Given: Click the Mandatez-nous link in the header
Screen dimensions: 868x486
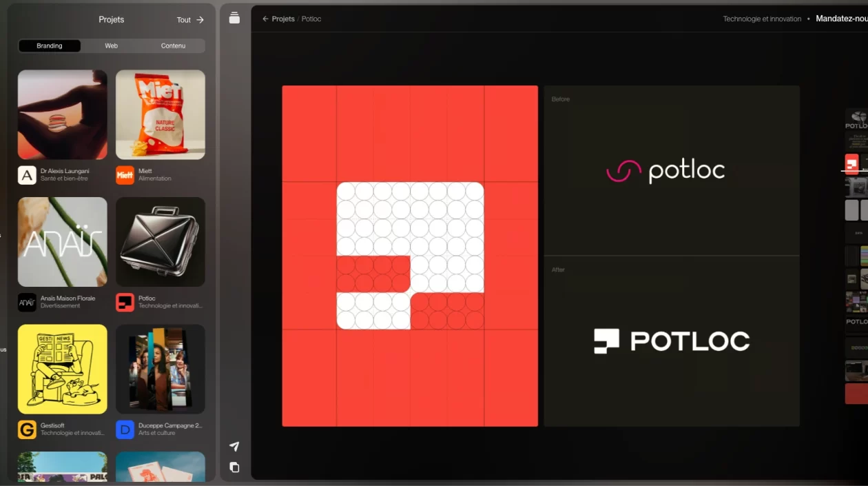Looking at the screenshot, I should (x=842, y=19).
